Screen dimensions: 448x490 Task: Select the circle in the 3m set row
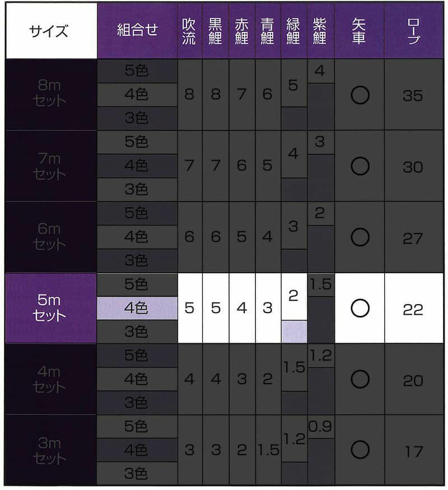click(360, 450)
